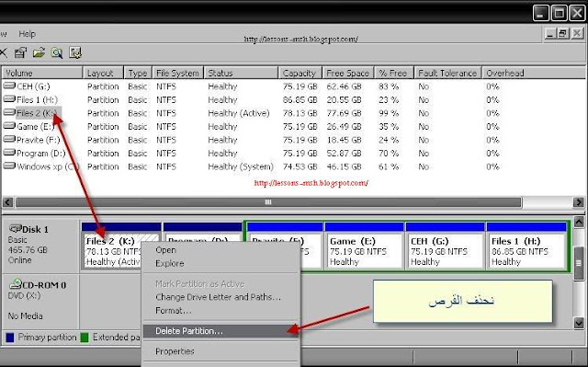Sort by the Fault Tolerance column header
Screen dimensions: 588x367
[447, 73]
